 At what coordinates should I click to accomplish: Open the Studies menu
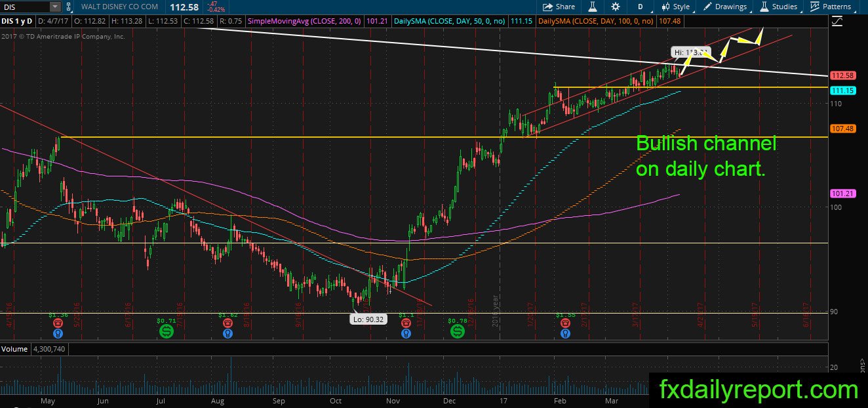(779, 7)
